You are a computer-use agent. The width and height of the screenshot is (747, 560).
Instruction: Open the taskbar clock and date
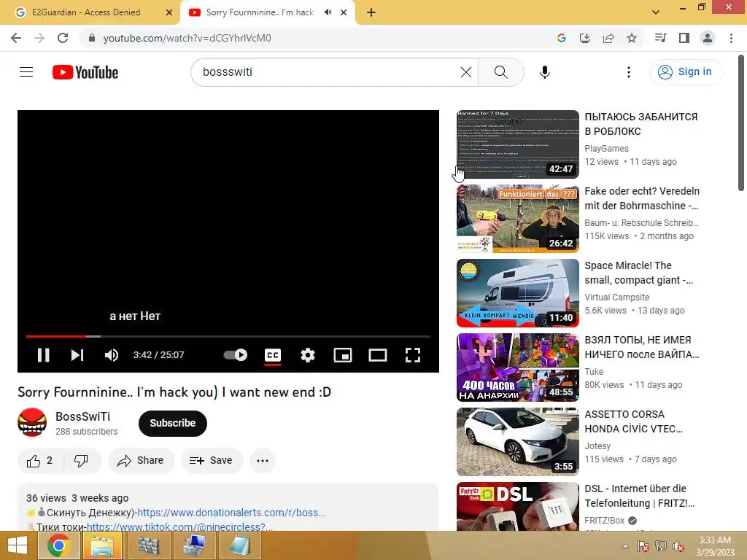715,546
